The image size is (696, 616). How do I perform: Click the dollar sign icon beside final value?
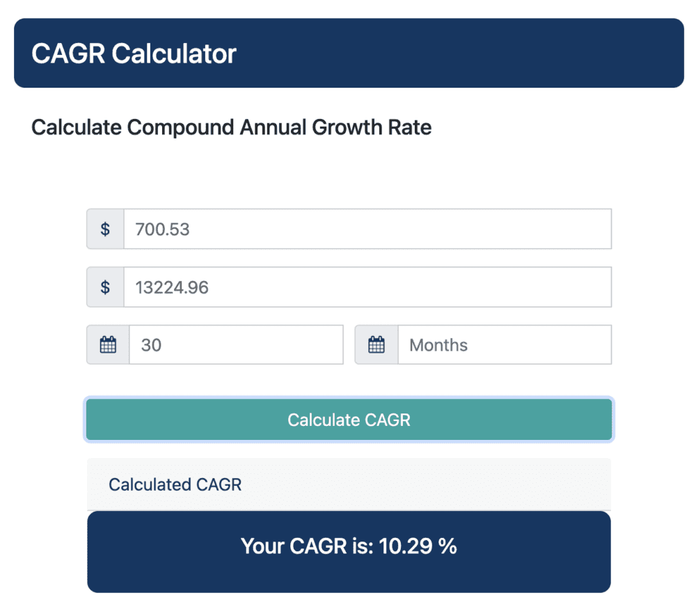[106, 287]
